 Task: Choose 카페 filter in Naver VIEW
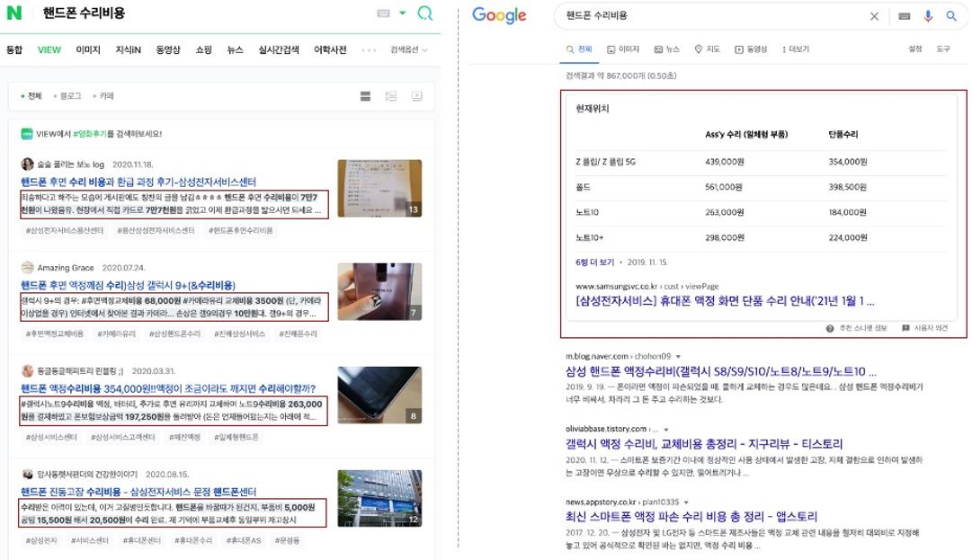(103, 96)
